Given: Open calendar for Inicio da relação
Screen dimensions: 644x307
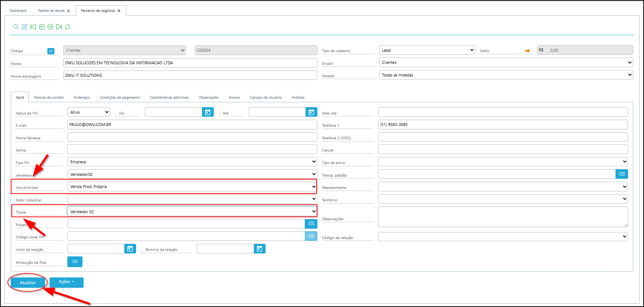Looking at the screenshot, I should pos(130,249).
